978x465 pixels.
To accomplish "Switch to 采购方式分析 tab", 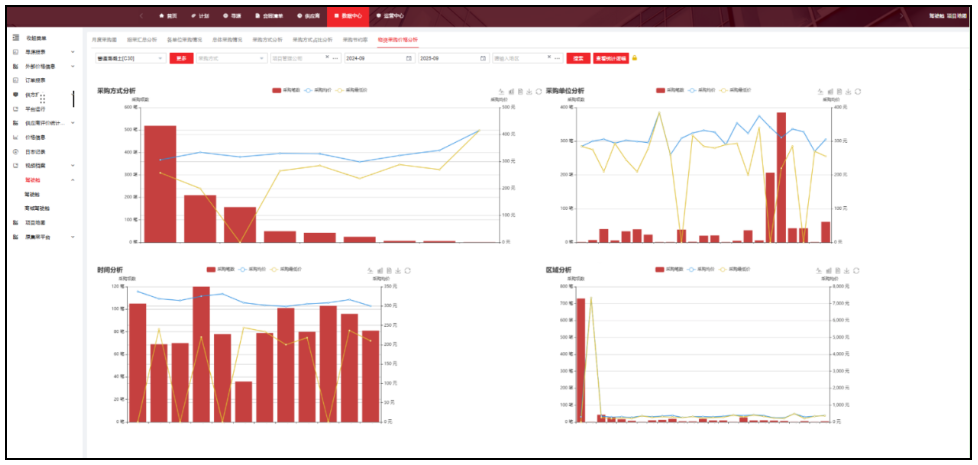I will (267, 39).
